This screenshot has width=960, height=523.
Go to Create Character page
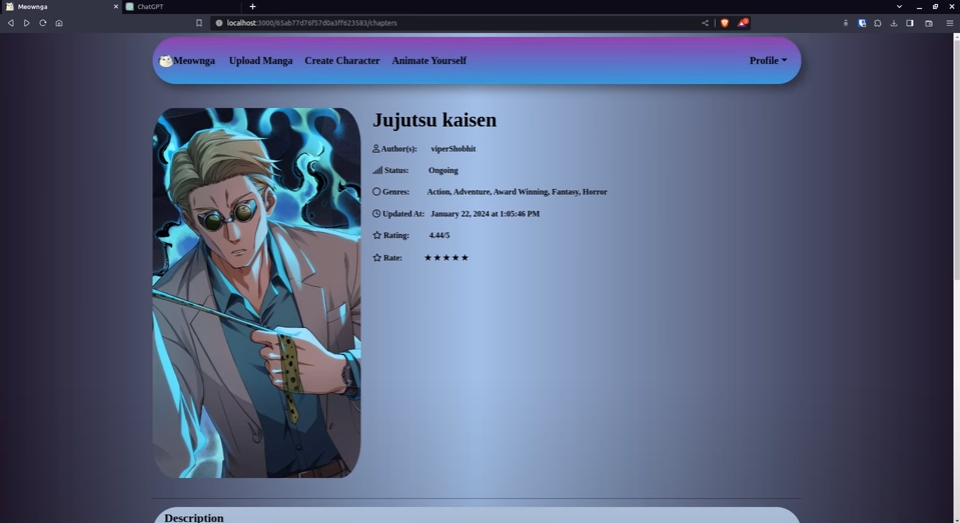click(x=342, y=61)
